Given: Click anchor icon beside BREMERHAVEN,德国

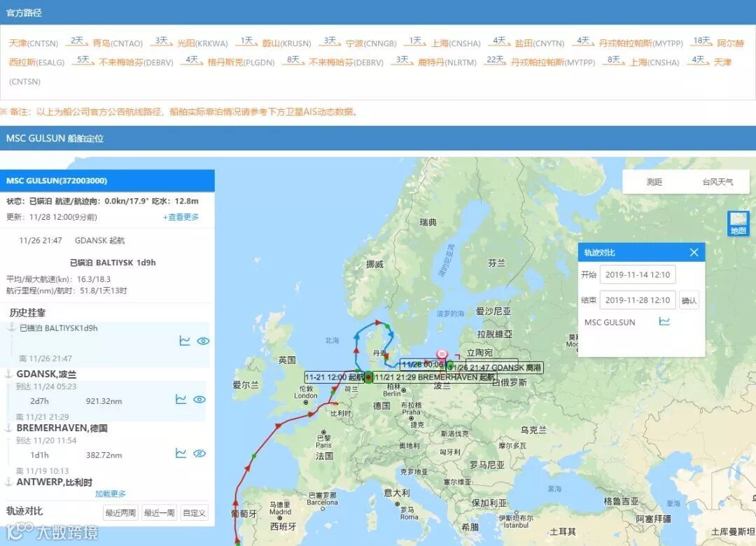Looking at the screenshot, I should (8, 428).
